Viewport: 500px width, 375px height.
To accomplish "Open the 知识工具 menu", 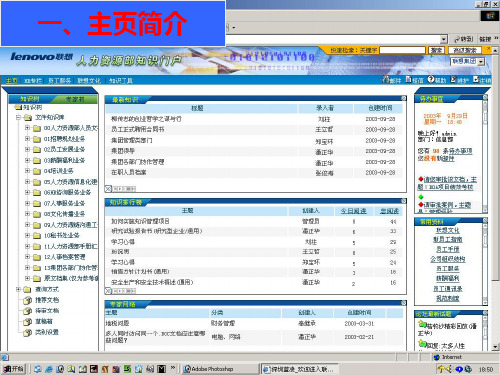I will (x=121, y=81).
